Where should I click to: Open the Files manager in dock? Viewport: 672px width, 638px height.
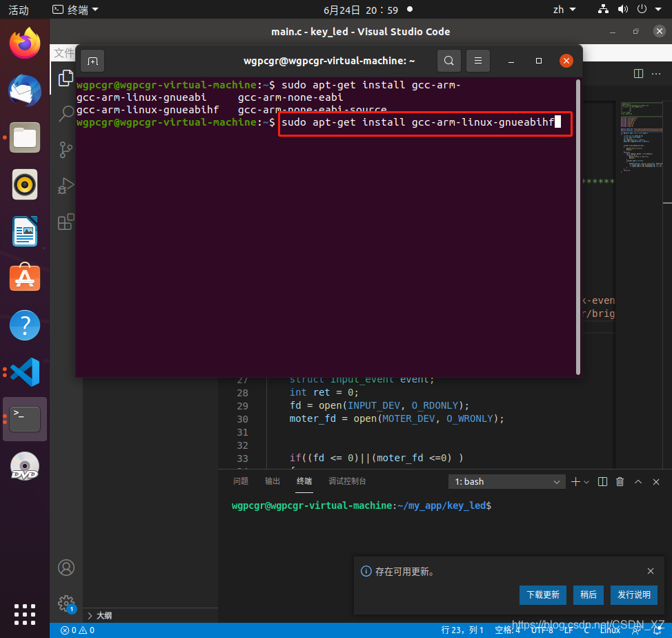pos(25,137)
